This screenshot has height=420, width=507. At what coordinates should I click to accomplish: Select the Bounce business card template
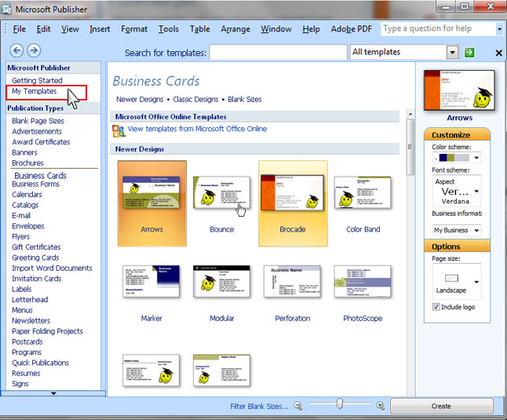coord(222,203)
